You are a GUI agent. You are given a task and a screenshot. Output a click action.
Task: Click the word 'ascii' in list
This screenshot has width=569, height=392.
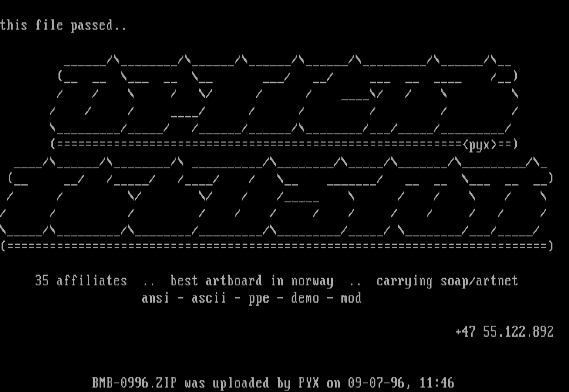[x=209, y=298]
